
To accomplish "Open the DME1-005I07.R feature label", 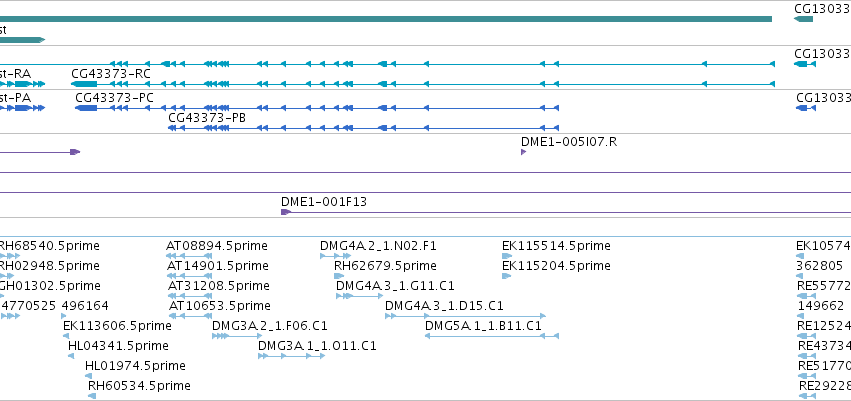I will pyautogui.click(x=569, y=142).
